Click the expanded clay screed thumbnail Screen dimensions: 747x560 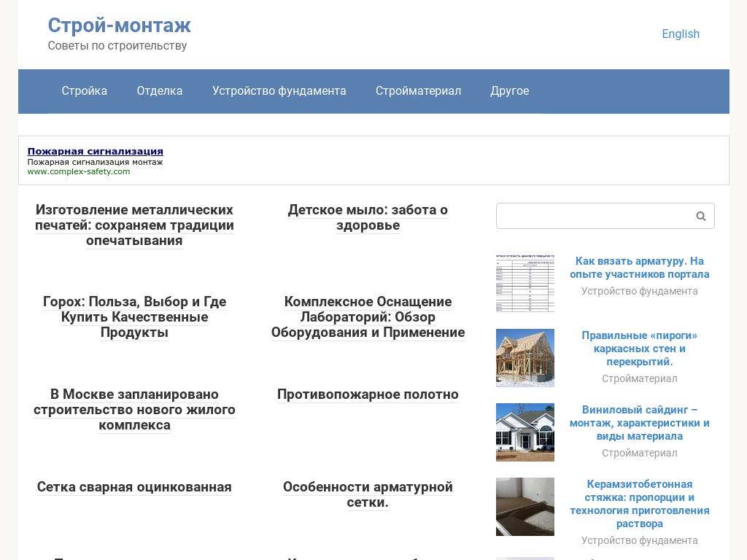click(525, 506)
